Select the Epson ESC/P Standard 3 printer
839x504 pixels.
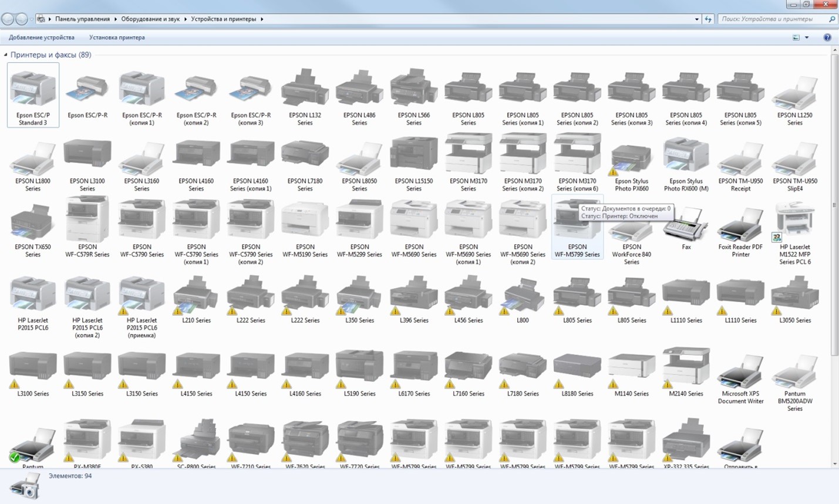click(33, 95)
